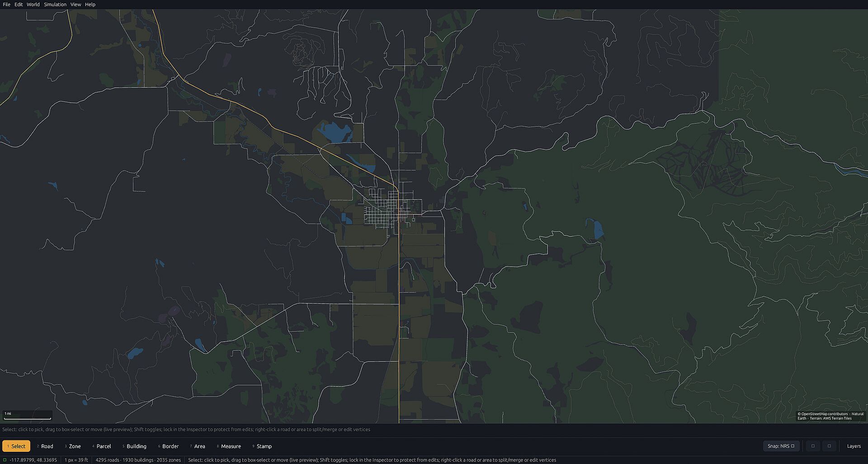This screenshot has height=464, width=868.
Task: Open the File menu
Action: point(7,5)
